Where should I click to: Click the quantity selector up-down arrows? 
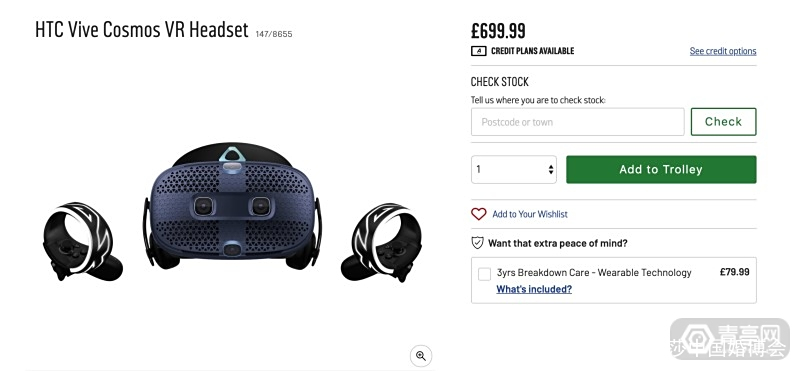click(551, 169)
